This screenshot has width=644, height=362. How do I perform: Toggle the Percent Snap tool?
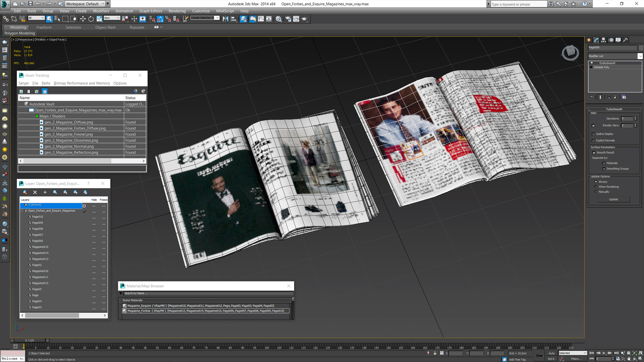pos(168,19)
